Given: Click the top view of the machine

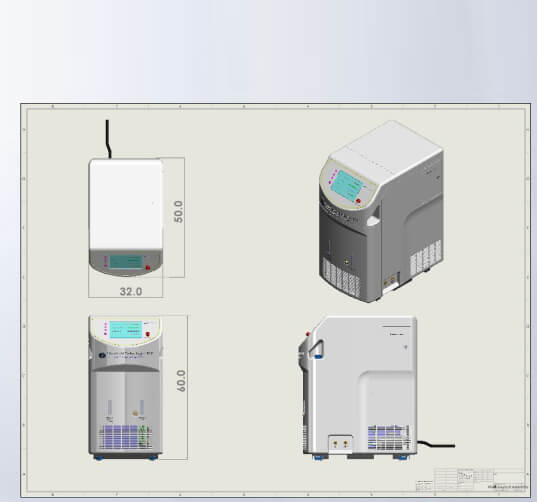Looking at the screenshot, I should tap(126, 217).
